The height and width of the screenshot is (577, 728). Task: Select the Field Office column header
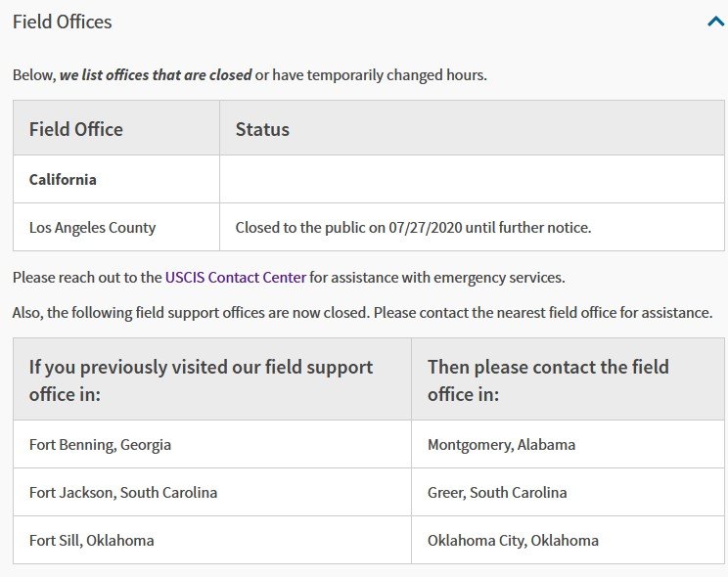[116, 128]
